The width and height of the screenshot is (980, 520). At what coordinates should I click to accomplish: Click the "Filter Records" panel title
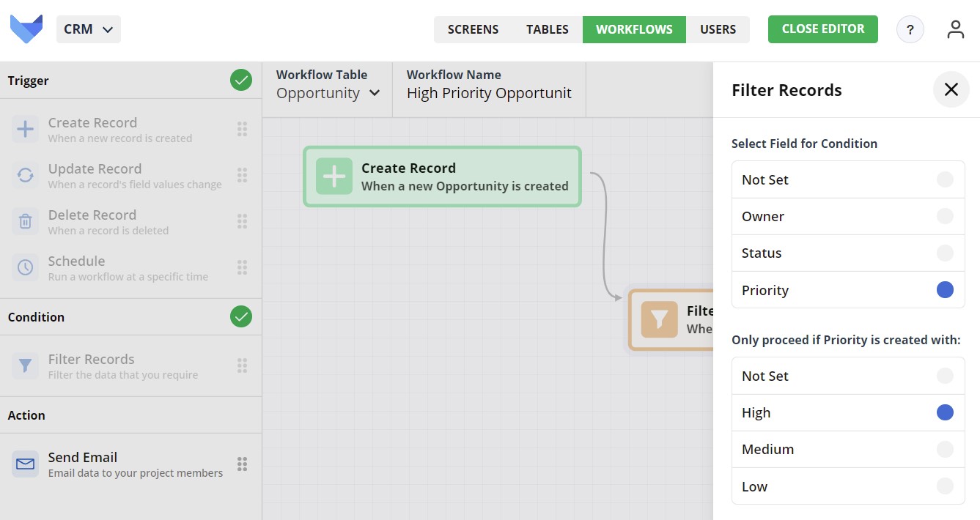786,90
